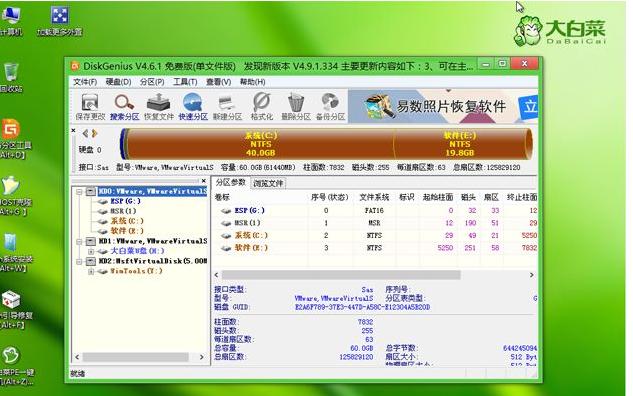This screenshot has height=396, width=633.
Task: Open the 工具(T) menu
Action: (x=185, y=82)
